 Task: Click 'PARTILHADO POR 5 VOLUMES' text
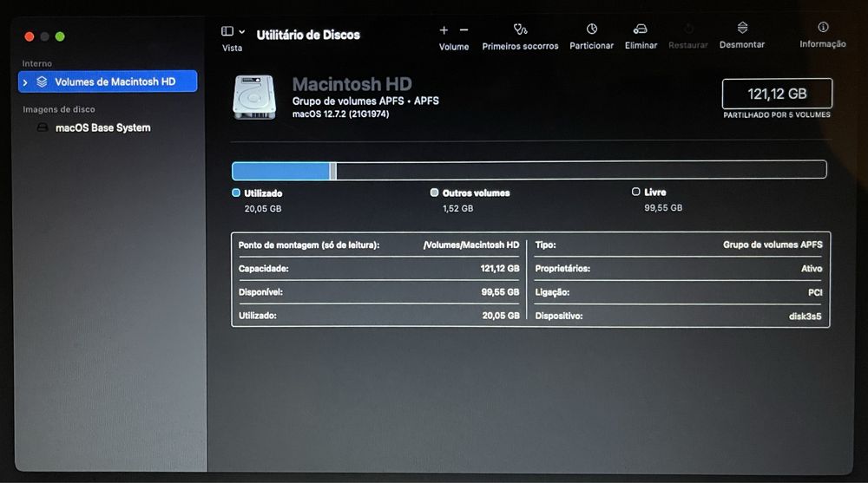coord(777,115)
